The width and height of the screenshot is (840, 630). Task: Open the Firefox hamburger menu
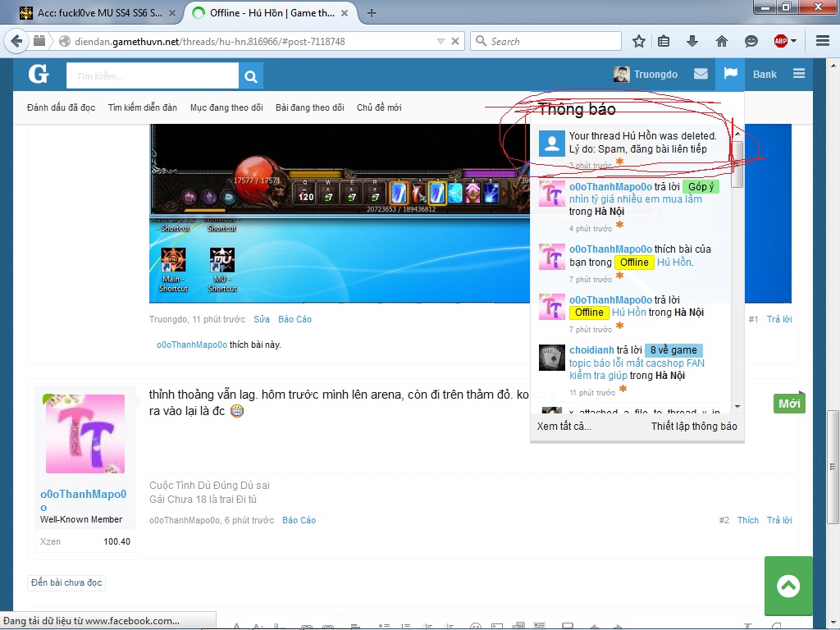tap(822, 41)
